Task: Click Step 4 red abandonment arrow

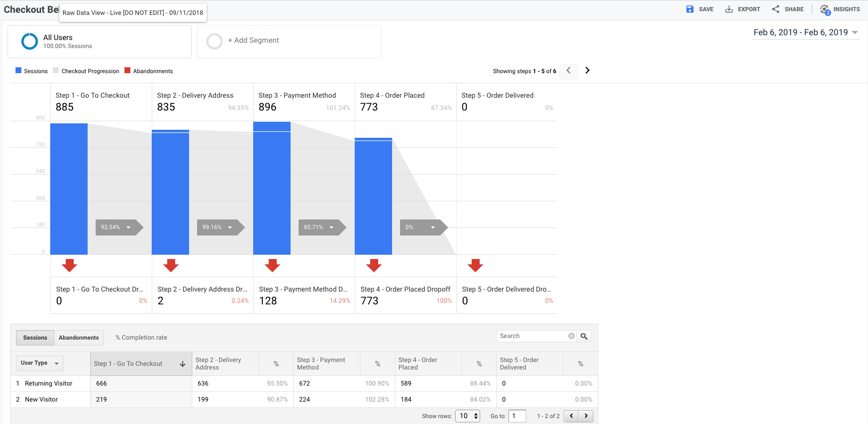Action: coord(374,265)
